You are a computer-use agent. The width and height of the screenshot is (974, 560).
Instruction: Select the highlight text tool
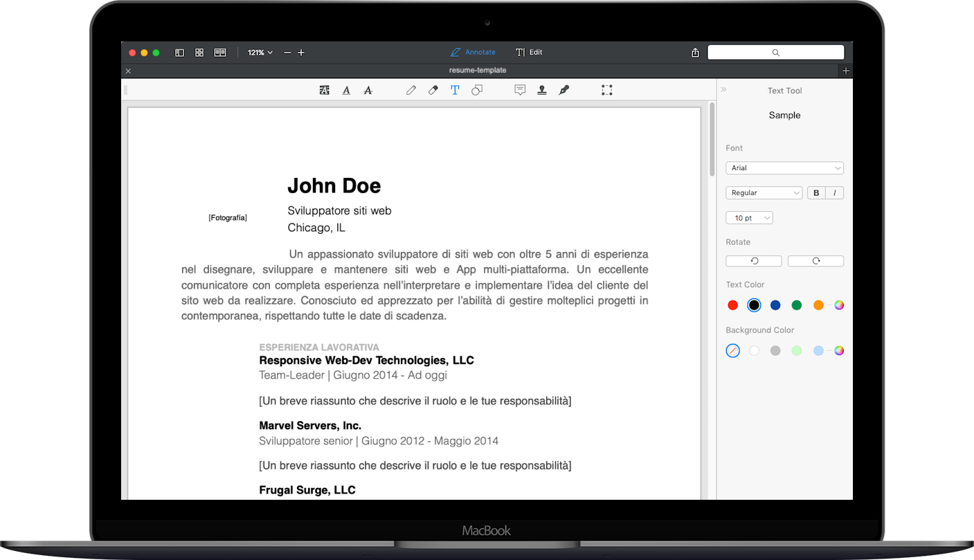[x=324, y=90]
